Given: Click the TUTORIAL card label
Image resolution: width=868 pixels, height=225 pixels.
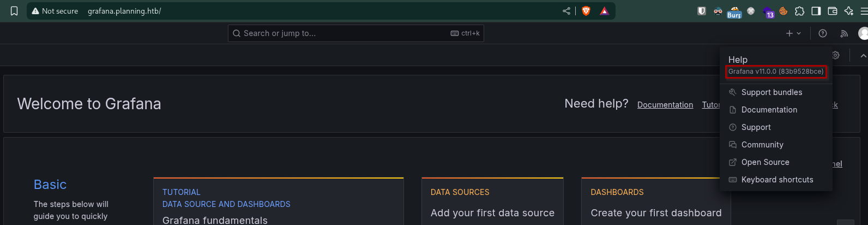Looking at the screenshot, I should click(x=182, y=192).
